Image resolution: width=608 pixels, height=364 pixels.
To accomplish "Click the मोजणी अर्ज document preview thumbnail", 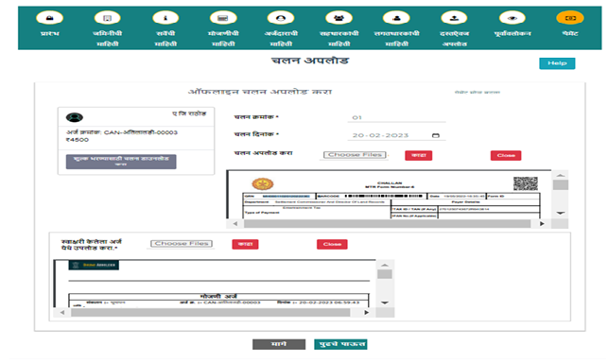I will (215, 284).
